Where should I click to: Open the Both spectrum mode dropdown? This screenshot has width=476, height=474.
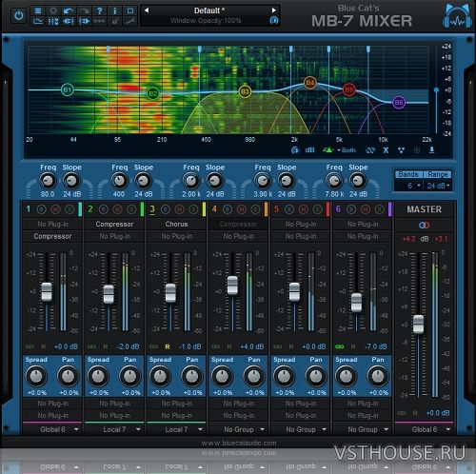[347, 150]
